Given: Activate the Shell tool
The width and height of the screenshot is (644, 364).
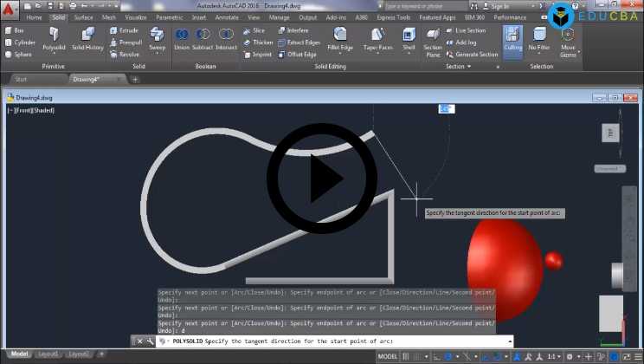Looking at the screenshot, I should click(409, 39).
